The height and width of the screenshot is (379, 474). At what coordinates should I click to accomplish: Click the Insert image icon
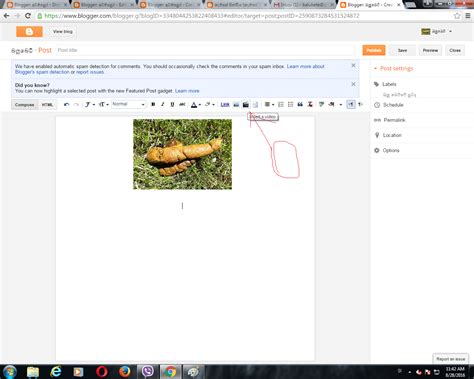point(236,105)
